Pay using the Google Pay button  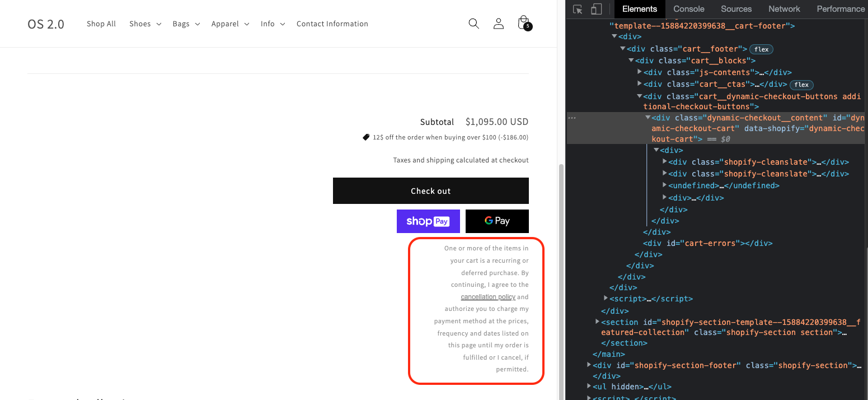click(497, 221)
